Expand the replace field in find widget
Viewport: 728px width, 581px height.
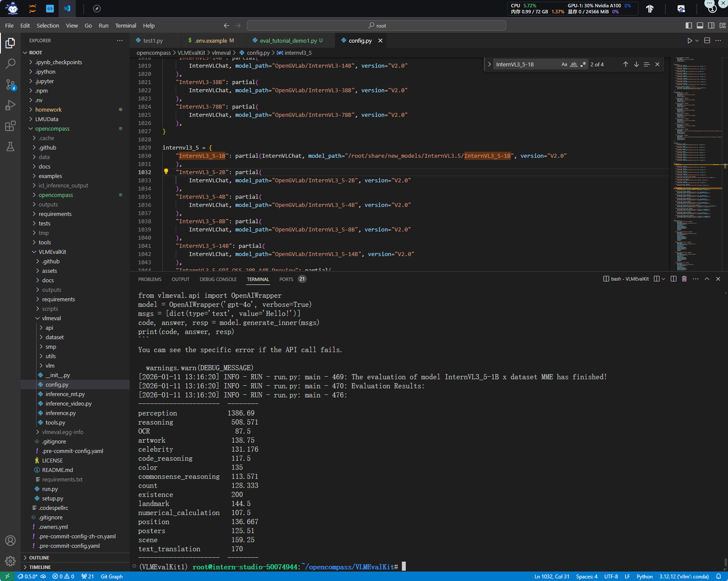(x=489, y=64)
